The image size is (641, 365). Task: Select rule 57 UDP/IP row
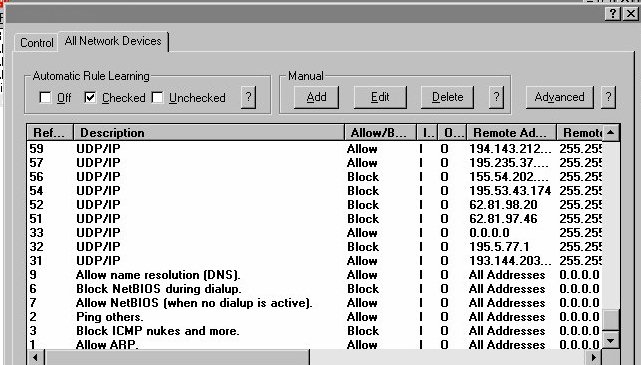[315, 163]
